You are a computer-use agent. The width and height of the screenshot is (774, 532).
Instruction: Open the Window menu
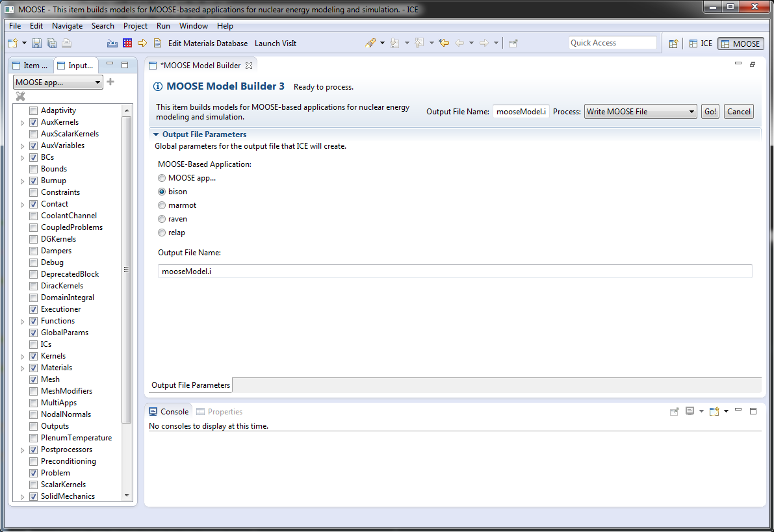pyautogui.click(x=194, y=26)
